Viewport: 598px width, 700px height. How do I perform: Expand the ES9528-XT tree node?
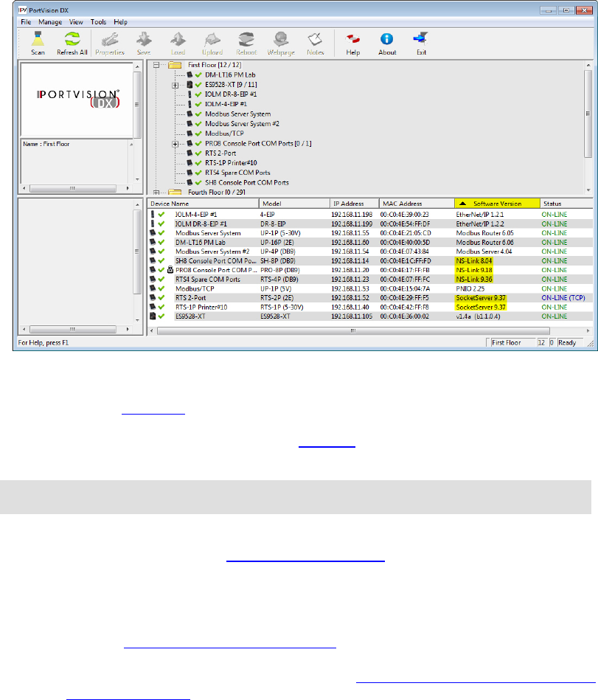point(175,85)
